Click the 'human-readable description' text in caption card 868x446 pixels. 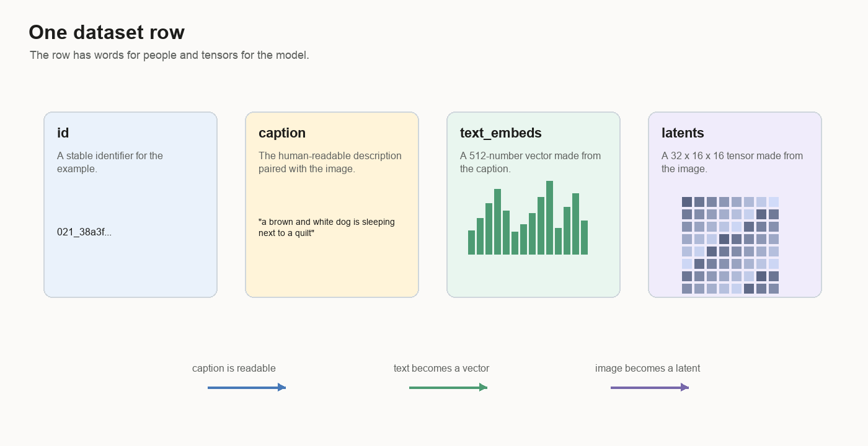coord(330,162)
